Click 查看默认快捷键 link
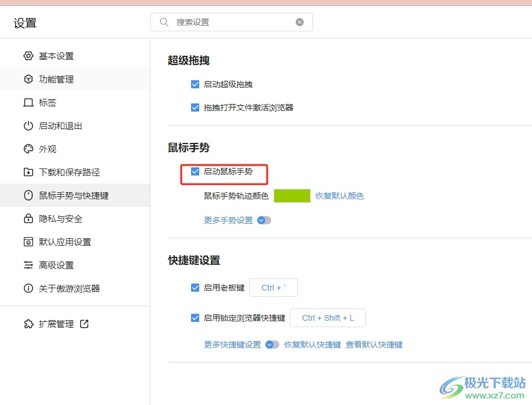The width and height of the screenshot is (532, 405). [374, 345]
